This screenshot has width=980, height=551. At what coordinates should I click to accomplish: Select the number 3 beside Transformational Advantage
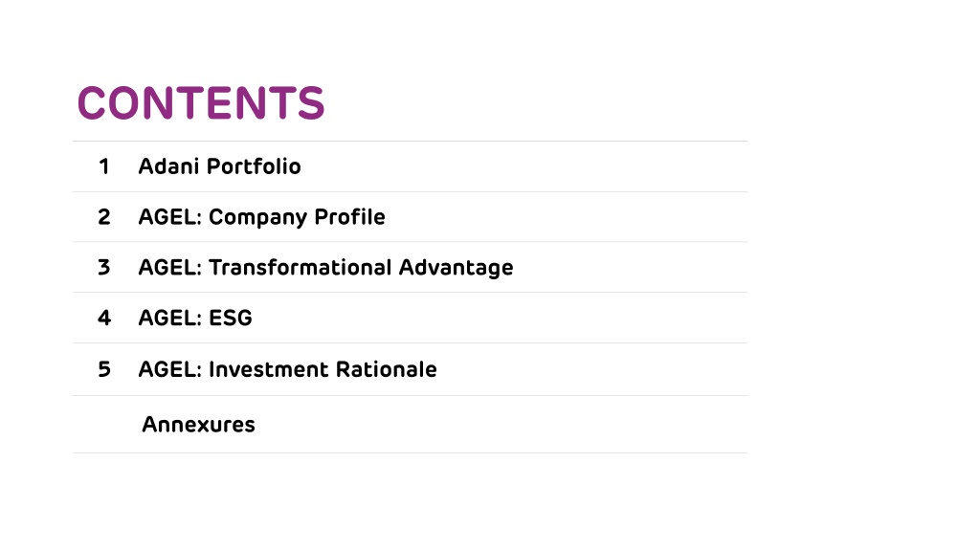103,268
